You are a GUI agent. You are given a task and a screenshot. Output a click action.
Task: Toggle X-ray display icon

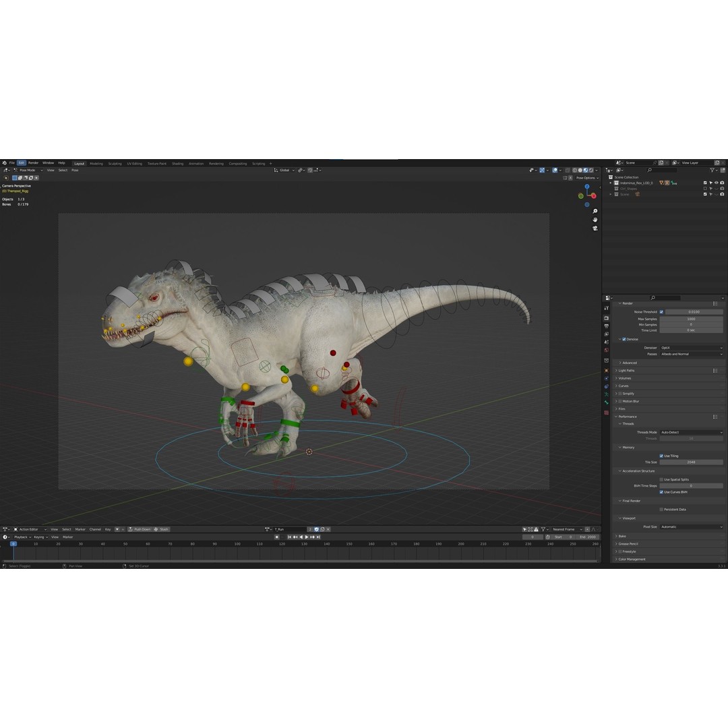pyautogui.click(x=567, y=171)
